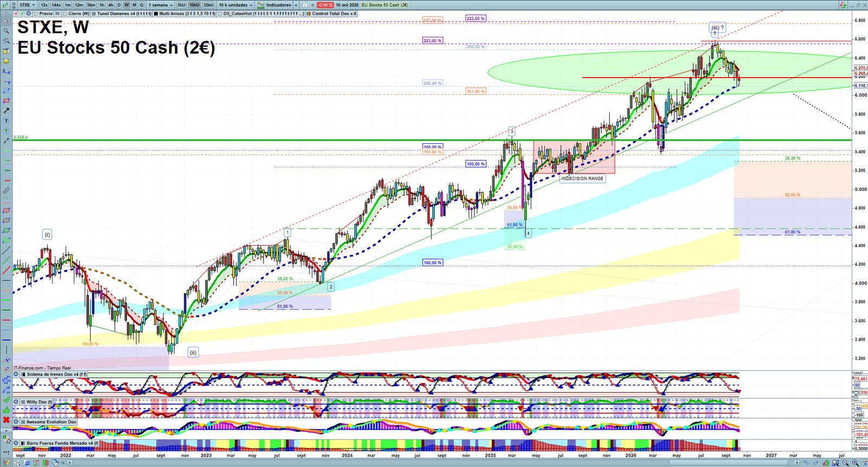Click the Barra Fuerza Fondo Mercado color swatch
This screenshot has height=467, width=868.
pyautogui.click(x=23, y=443)
